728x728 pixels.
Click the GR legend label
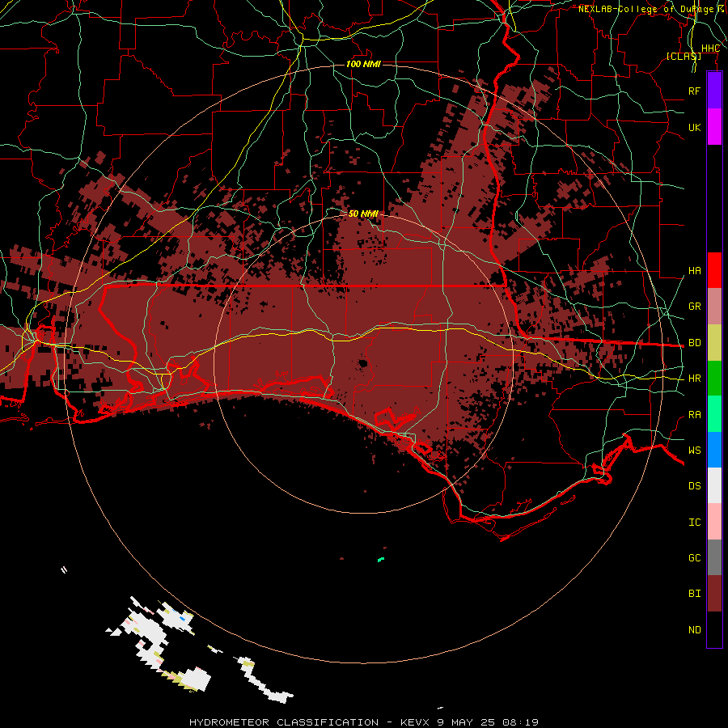pos(695,307)
